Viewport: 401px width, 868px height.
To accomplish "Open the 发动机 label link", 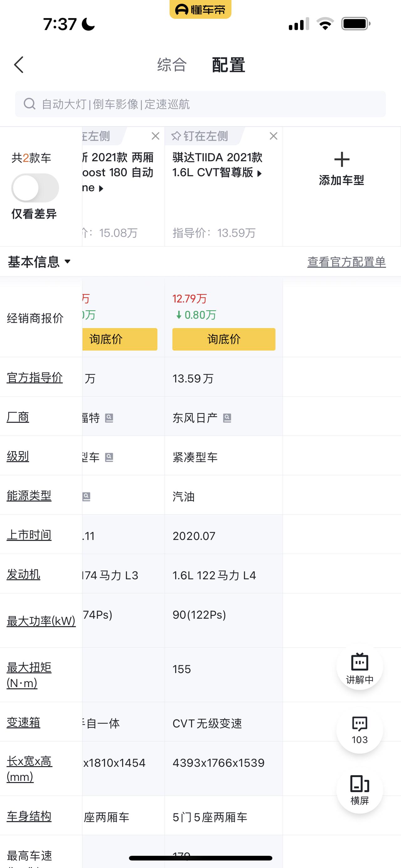I will pyautogui.click(x=23, y=574).
